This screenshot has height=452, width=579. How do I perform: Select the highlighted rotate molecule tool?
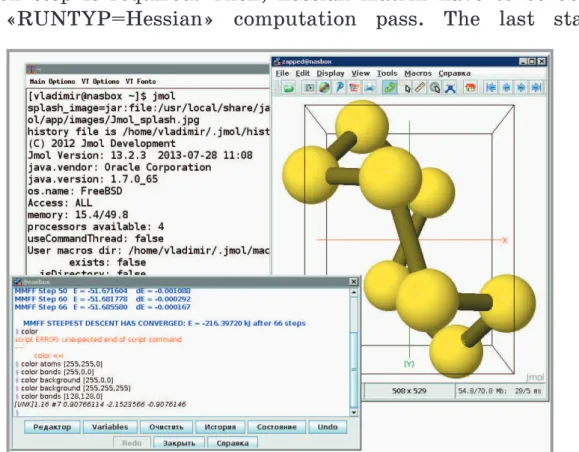click(390, 88)
